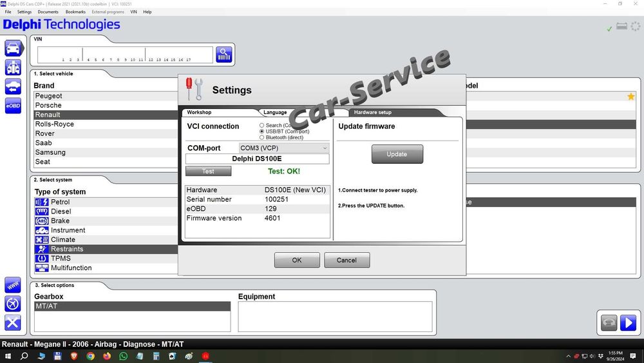Click the Test button

coord(208,171)
